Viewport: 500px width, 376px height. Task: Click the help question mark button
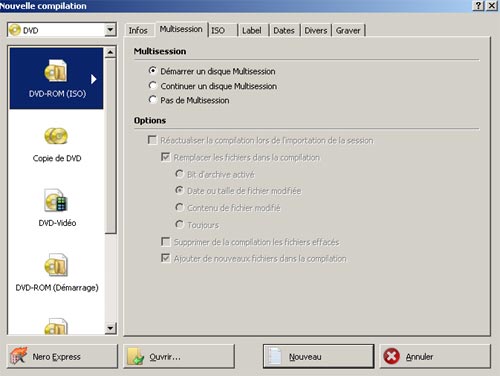coord(479,6)
